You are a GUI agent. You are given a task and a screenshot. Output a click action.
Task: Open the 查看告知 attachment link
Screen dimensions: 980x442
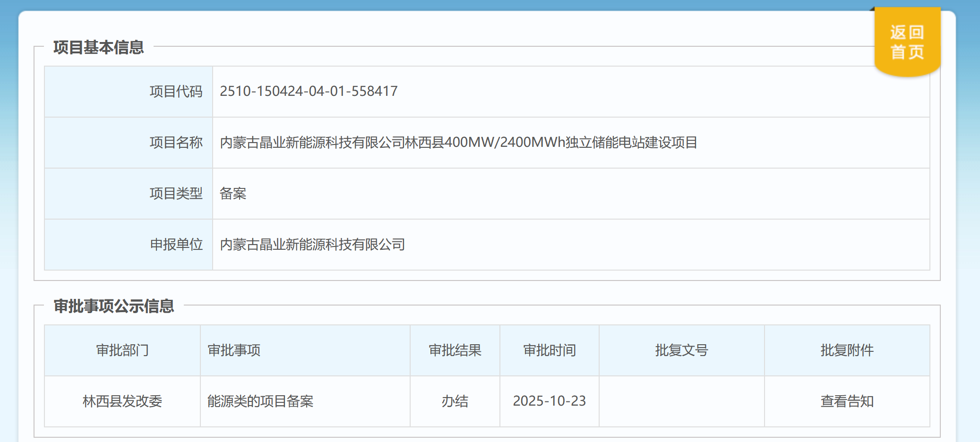pos(847,401)
